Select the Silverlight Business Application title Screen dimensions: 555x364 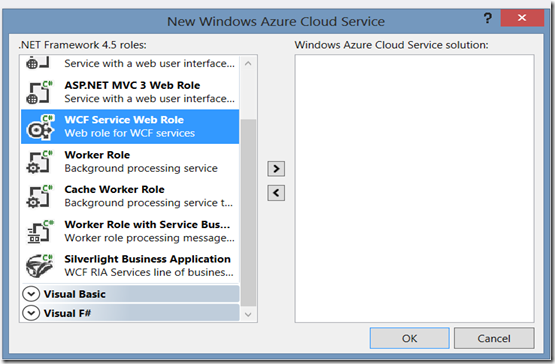point(147,259)
